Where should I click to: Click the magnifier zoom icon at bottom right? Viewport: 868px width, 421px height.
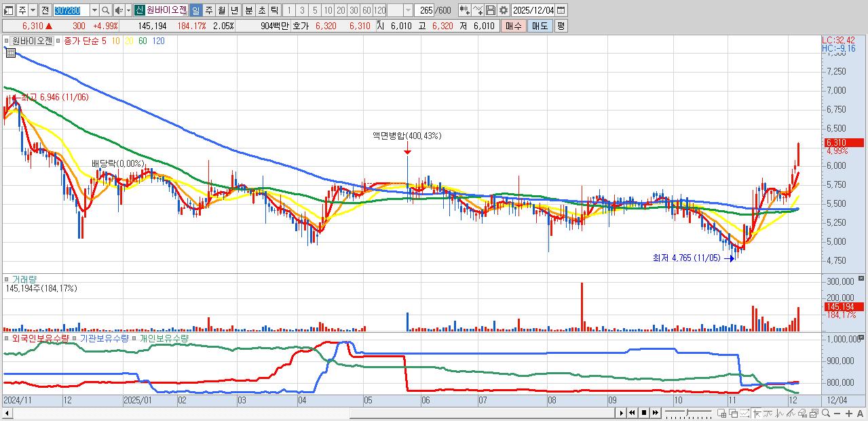827,413
